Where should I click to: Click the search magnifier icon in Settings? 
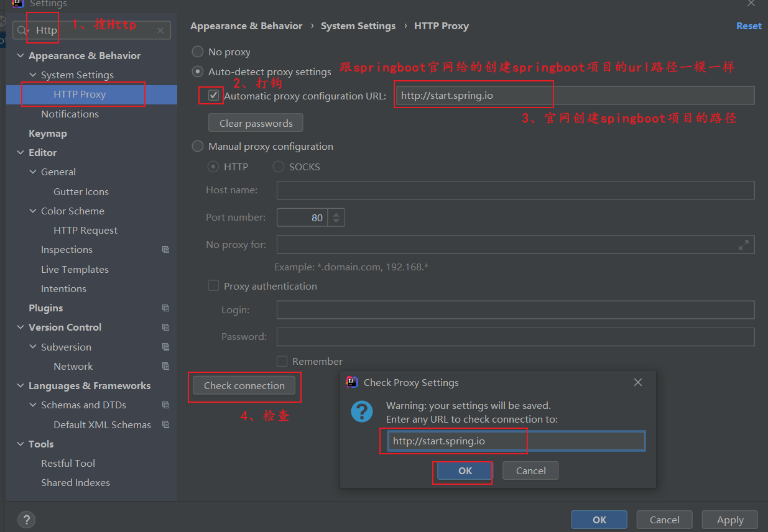22,30
